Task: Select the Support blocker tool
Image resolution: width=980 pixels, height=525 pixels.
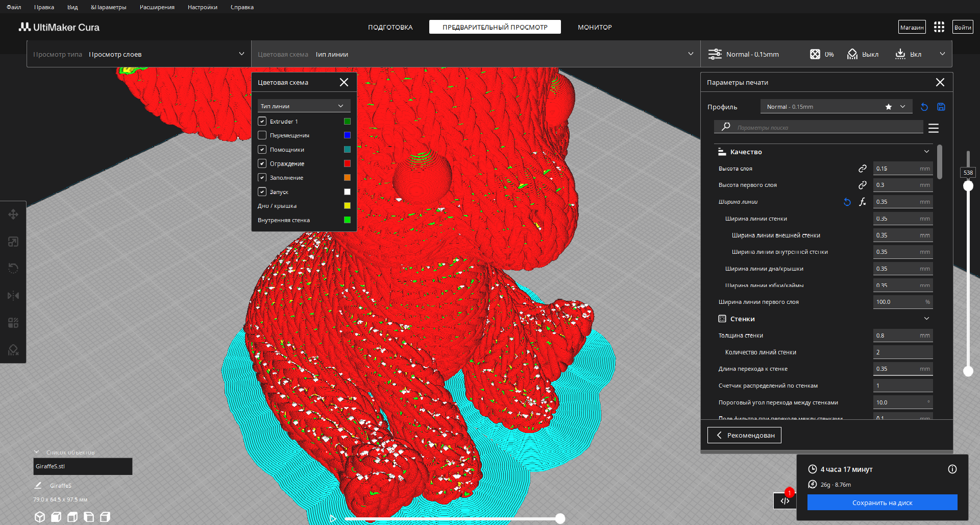Action: pos(13,350)
